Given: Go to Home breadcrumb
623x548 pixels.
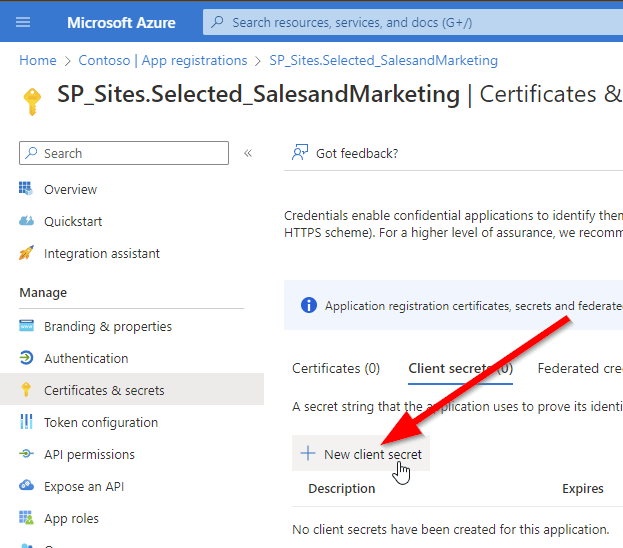Looking at the screenshot, I should coord(38,60).
